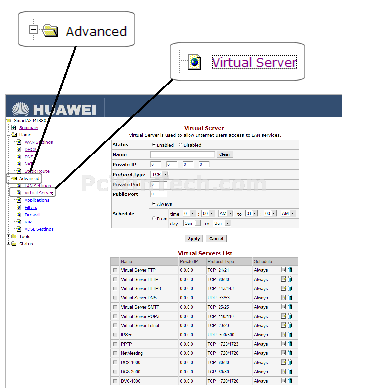The image size is (365, 388).
Task: Edit the DVC-1000 entry
Action: pos(283,380)
